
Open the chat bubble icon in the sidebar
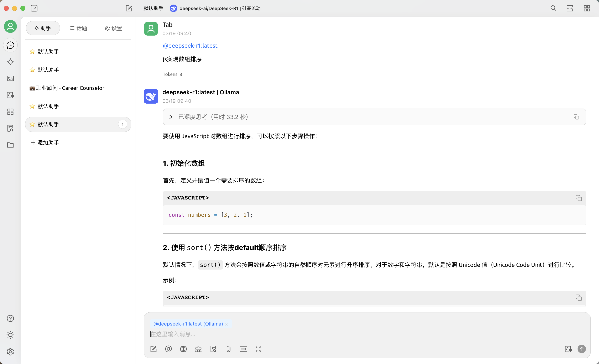[x=10, y=45]
